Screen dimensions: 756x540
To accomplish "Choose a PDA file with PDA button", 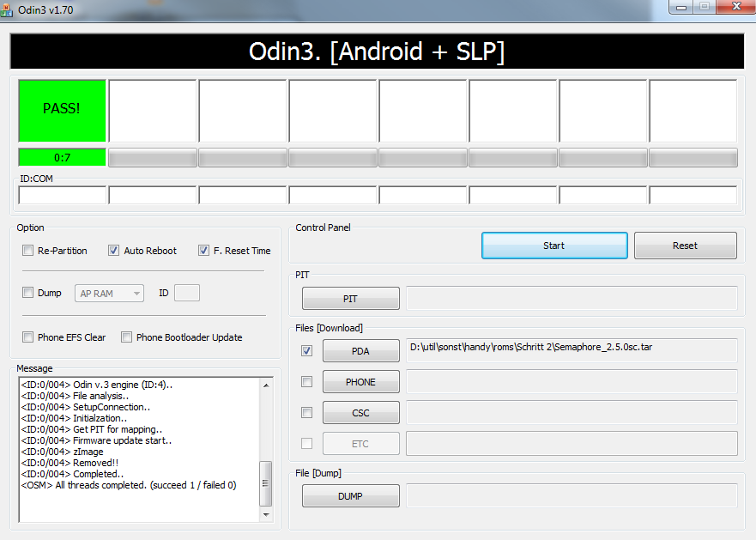I will coord(360,351).
